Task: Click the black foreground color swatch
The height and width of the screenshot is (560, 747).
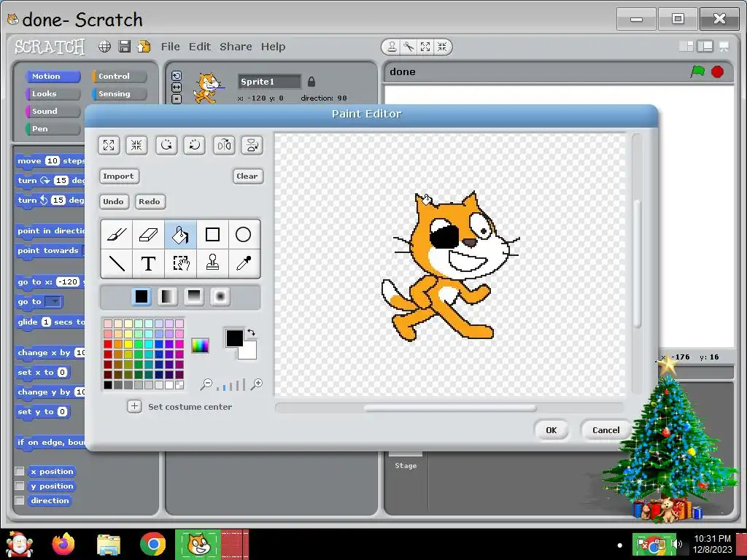Action: click(x=234, y=338)
